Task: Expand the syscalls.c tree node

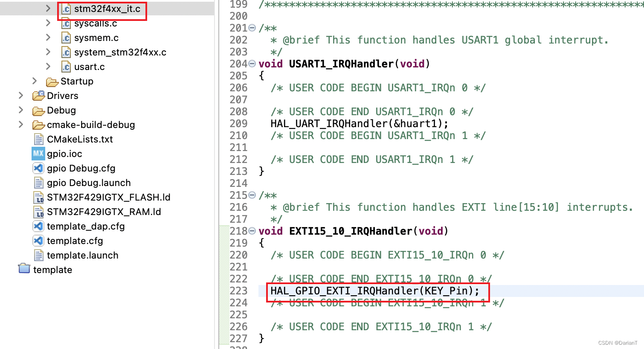Action: pos(48,23)
